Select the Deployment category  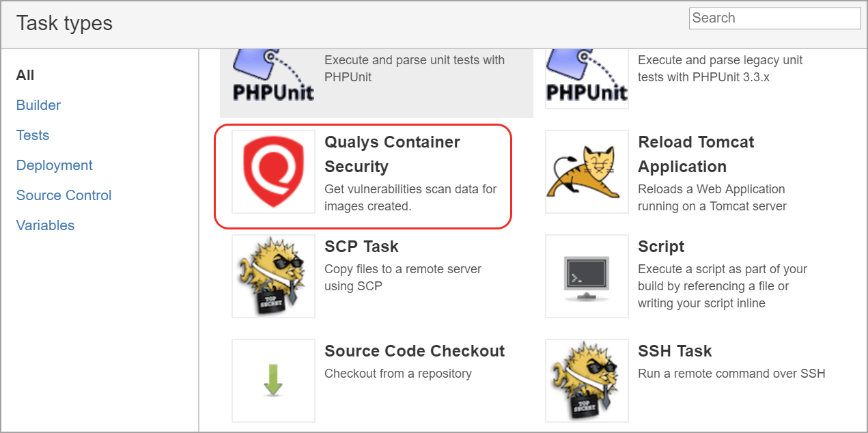click(x=54, y=165)
